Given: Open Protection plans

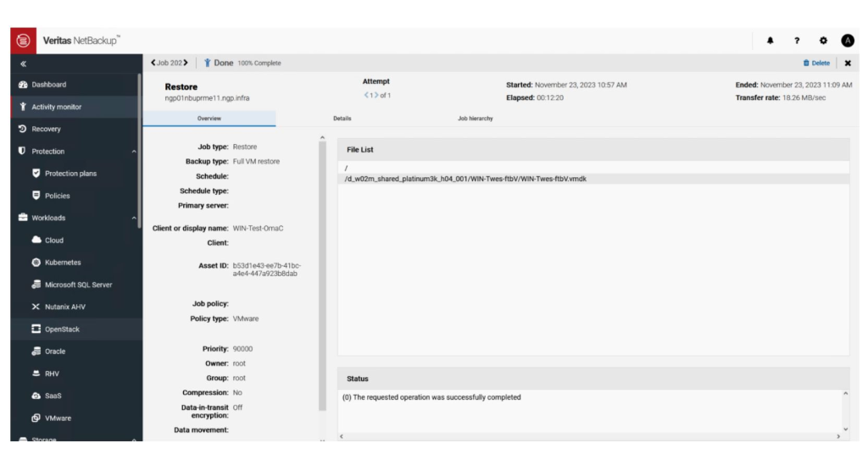Looking at the screenshot, I should coord(70,173).
